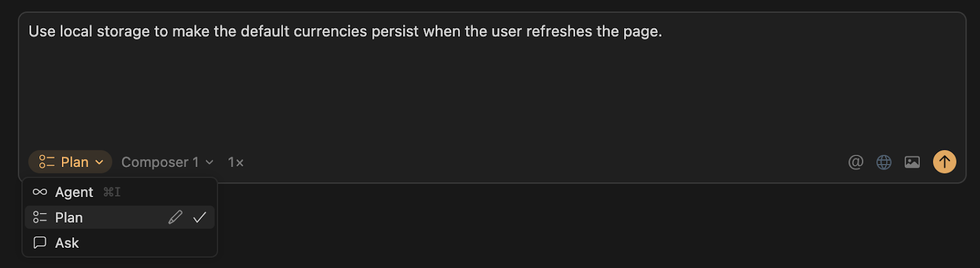Click the ⌘I shortcut hint beside Agent
The width and height of the screenshot is (980, 268).
click(x=112, y=192)
